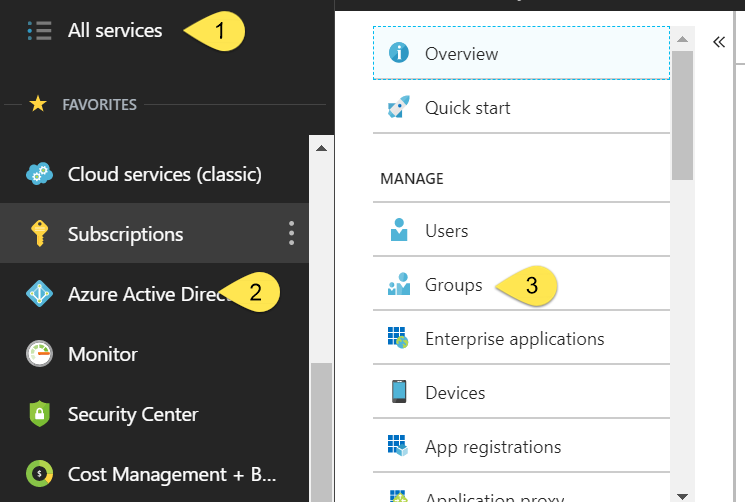Viewport: 745px width, 502px height.
Task: Click the Subscriptions key icon
Action: tap(39, 234)
